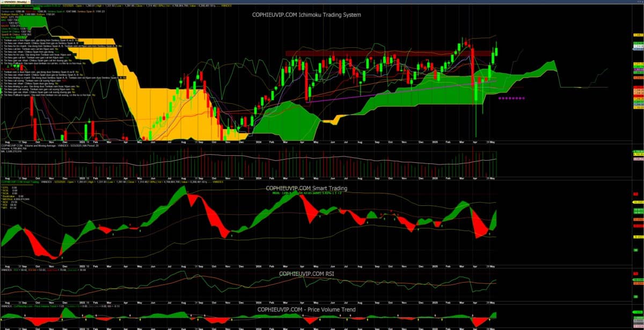Click the 2025 label on the Ichimoku chart time axis
This screenshot has width=644, height=330.
point(435,141)
